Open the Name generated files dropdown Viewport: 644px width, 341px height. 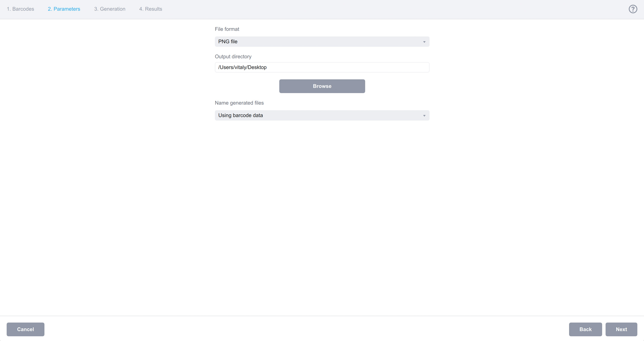[x=322, y=115]
